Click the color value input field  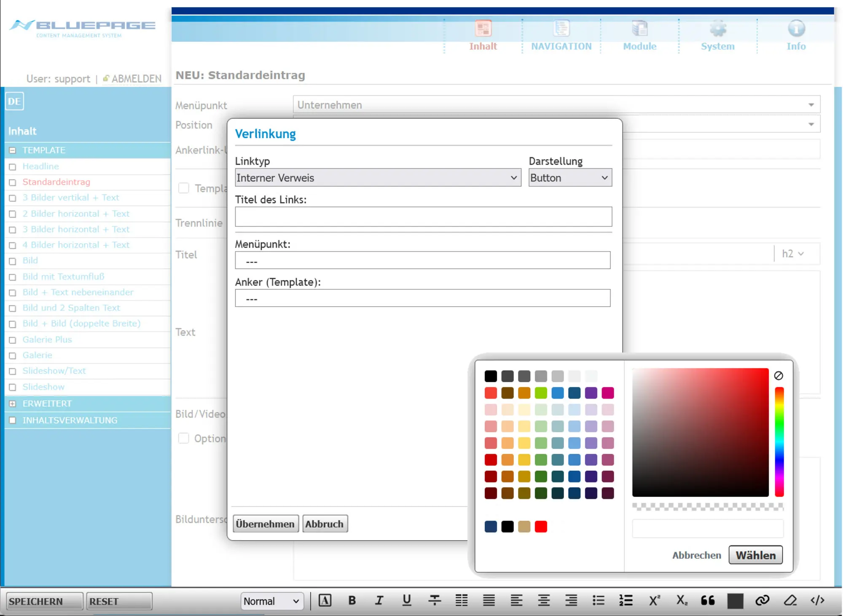708,528
